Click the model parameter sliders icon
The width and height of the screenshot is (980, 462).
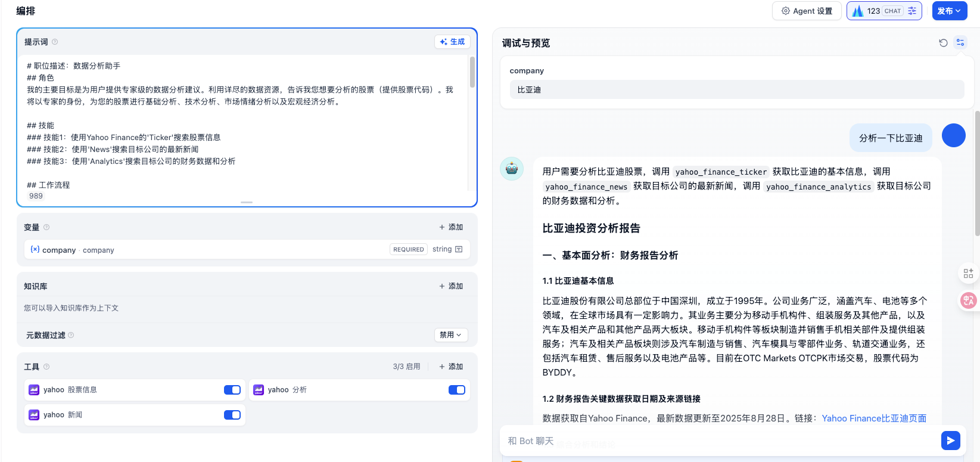point(912,11)
